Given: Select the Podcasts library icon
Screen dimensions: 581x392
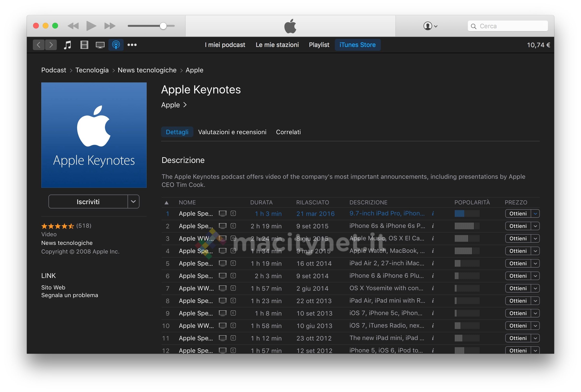Looking at the screenshot, I should (116, 45).
